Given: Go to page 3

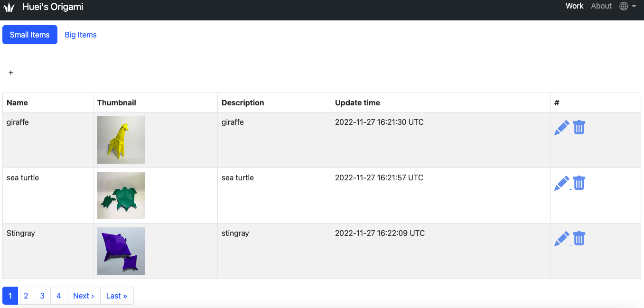Looking at the screenshot, I should pos(42,296).
